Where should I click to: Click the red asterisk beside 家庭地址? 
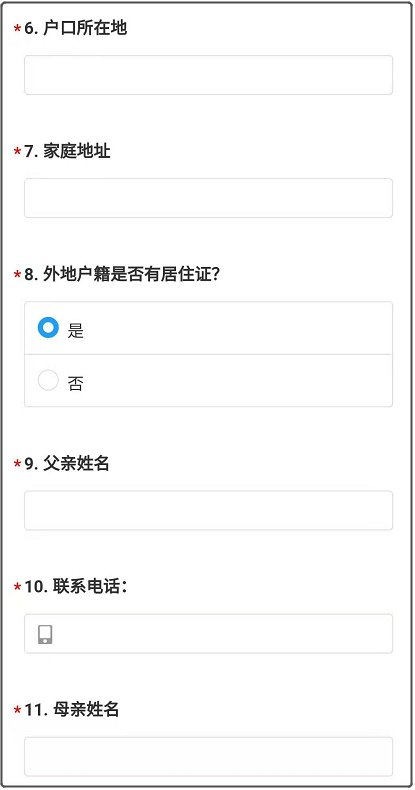click(x=17, y=151)
